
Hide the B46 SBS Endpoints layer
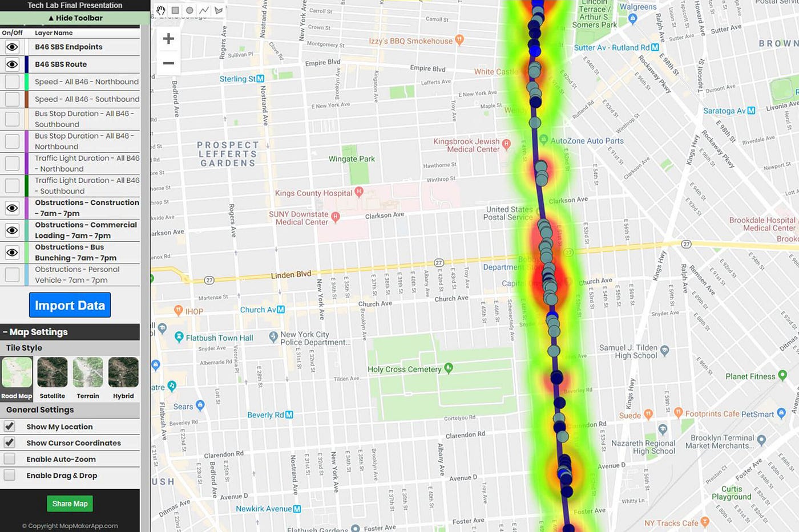click(12, 47)
